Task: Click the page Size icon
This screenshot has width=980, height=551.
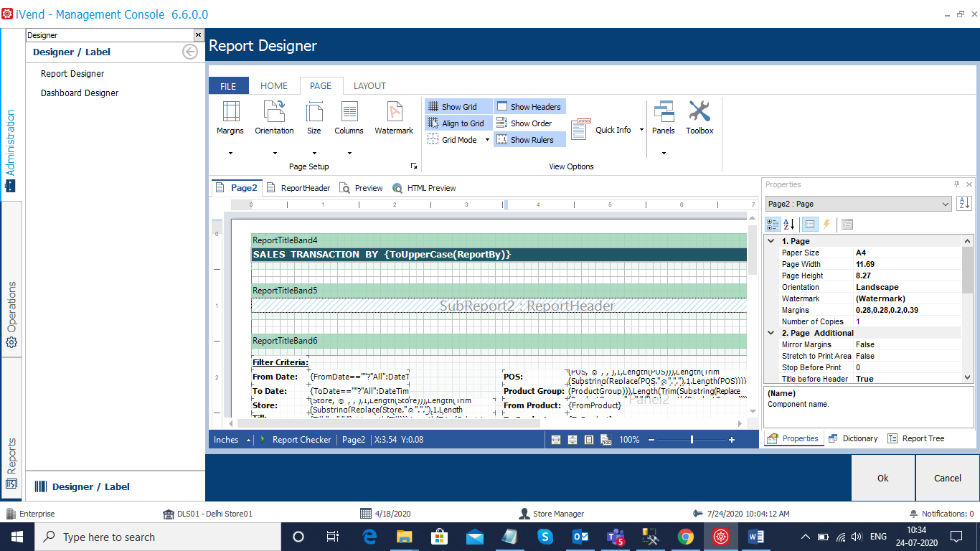Action: point(314,112)
